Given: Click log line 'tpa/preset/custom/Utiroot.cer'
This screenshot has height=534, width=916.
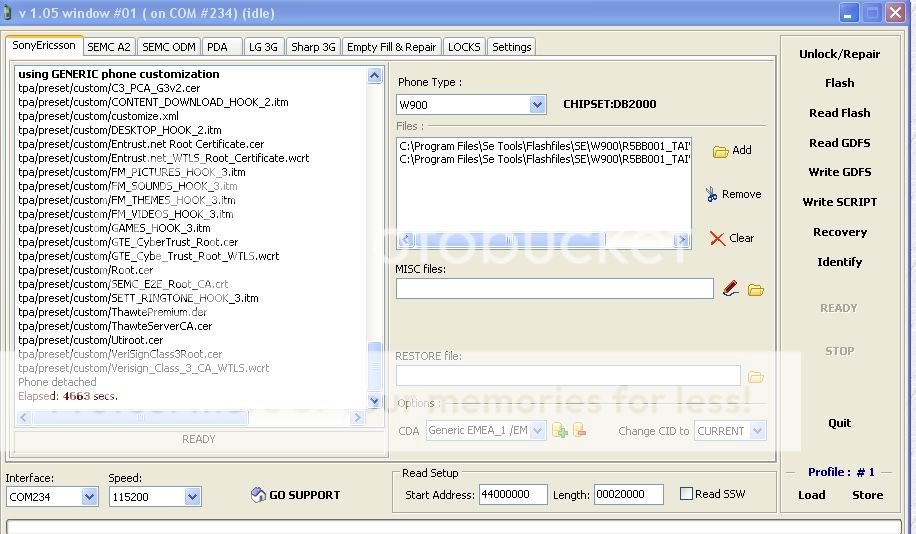Looking at the screenshot, I should pos(91,340).
